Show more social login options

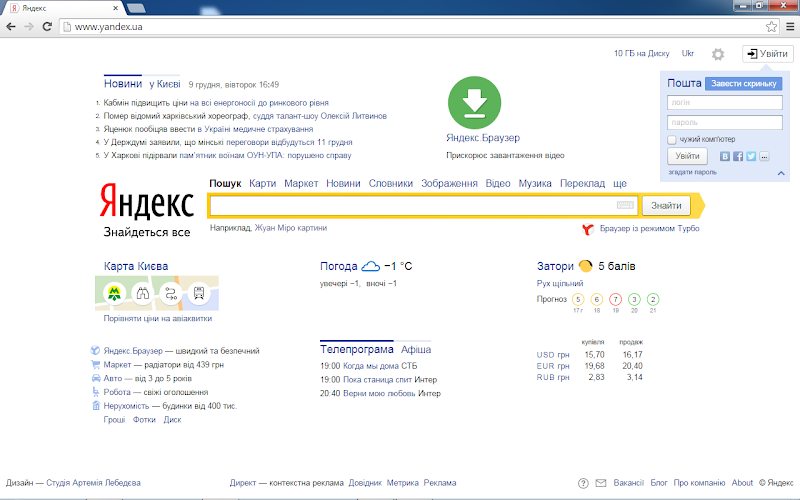pyautogui.click(x=764, y=156)
